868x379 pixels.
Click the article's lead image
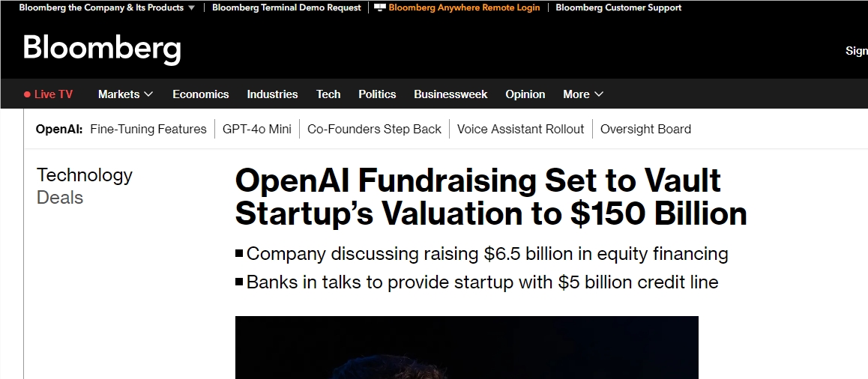[466, 348]
